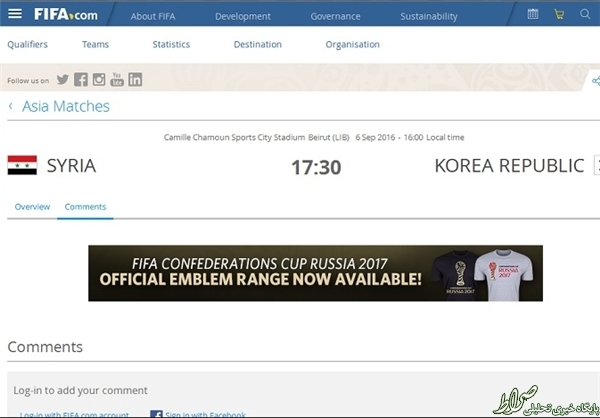The height and width of the screenshot is (418, 600).
Task: Open the Asia Matches link
Action: coord(65,106)
